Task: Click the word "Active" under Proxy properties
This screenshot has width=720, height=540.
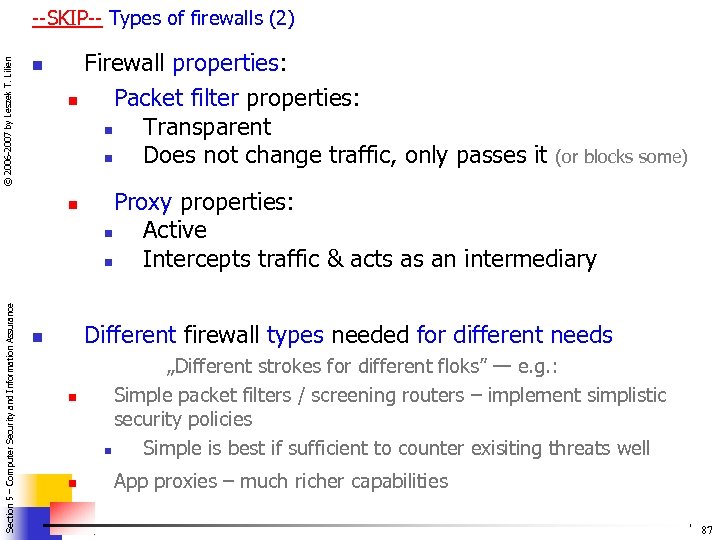Action: click(175, 230)
